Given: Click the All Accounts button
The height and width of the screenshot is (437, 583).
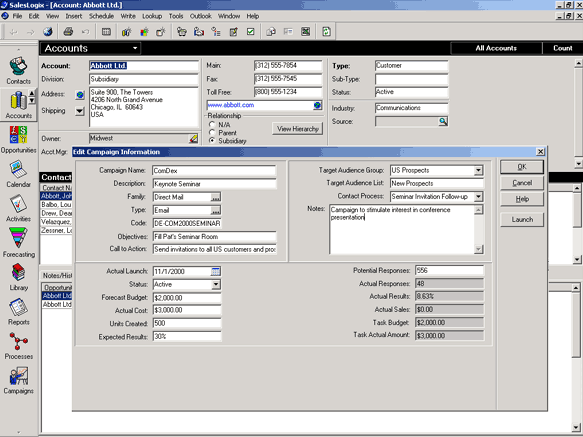Looking at the screenshot, I should (x=496, y=48).
